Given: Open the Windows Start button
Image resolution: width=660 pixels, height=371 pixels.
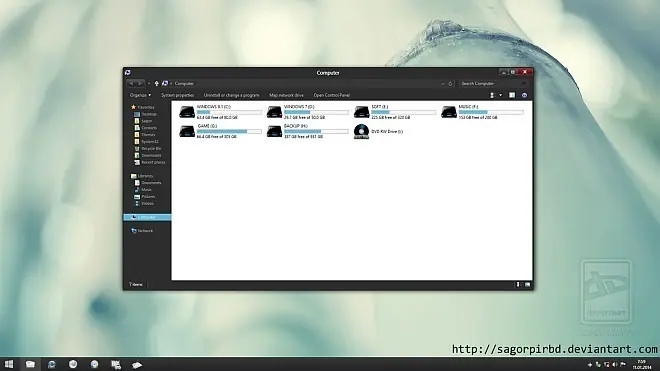Looking at the screenshot, I should click(x=9, y=364).
